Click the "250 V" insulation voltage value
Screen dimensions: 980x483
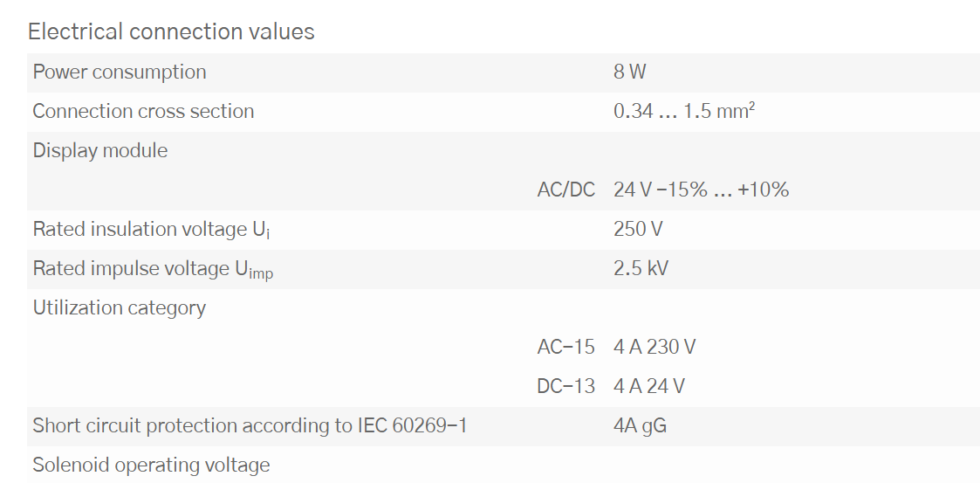(x=637, y=230)
